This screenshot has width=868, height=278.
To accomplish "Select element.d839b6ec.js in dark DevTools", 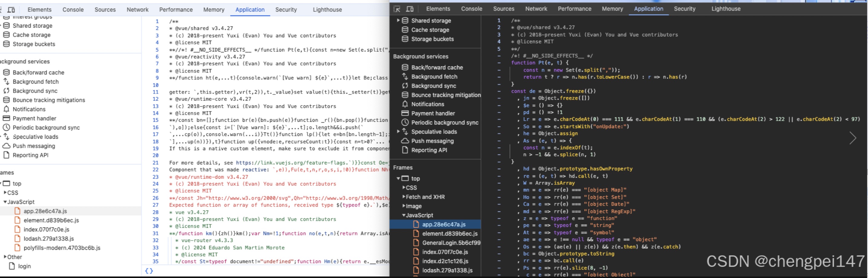I will [450, 233].
